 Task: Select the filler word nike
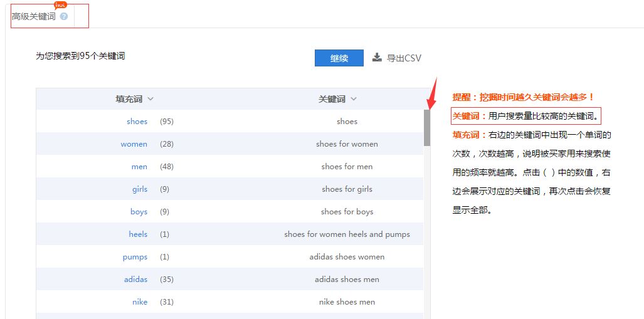click(x=140, y=301)
